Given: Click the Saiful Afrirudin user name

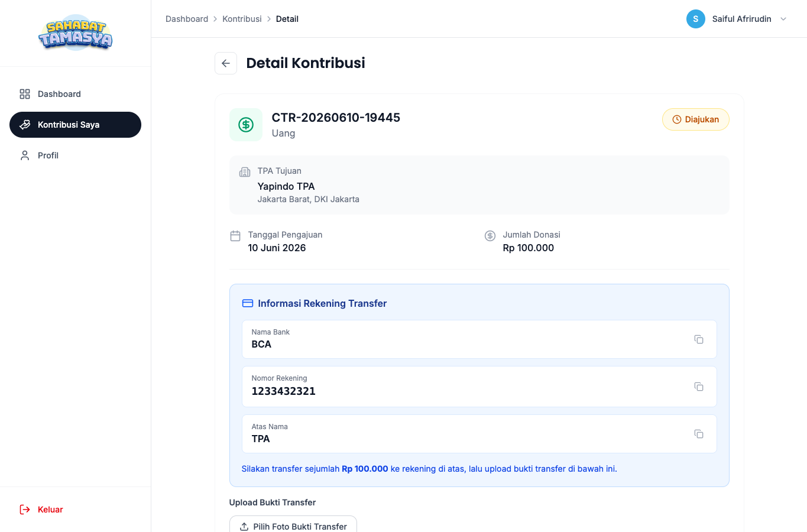Looking at the screenshot, I should 741,19.
